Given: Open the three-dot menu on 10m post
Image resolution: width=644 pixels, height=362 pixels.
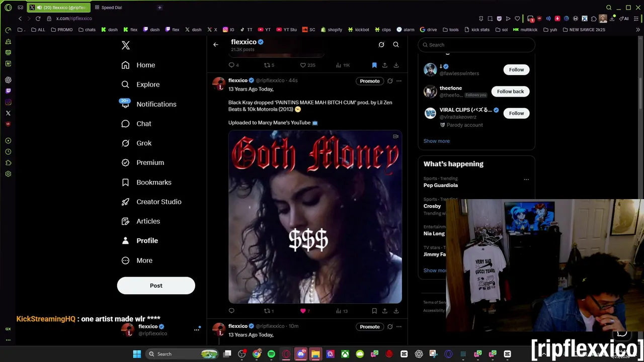Looking at the screenshot, I should tap(399, 327).
